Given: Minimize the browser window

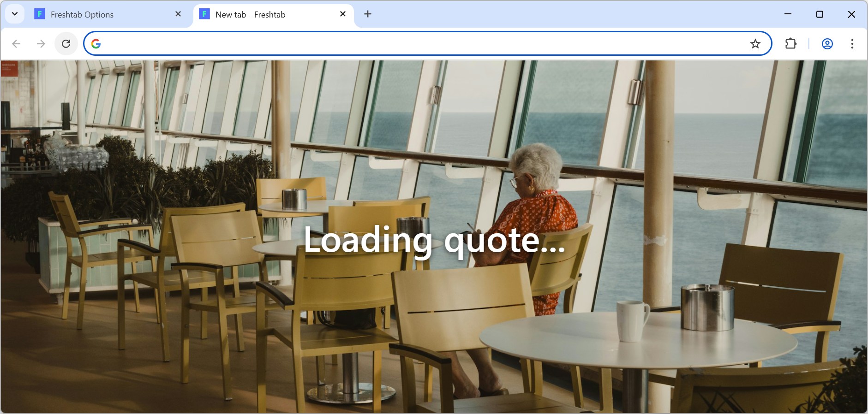Looking at the screenshot, I should tap(788, 14).
